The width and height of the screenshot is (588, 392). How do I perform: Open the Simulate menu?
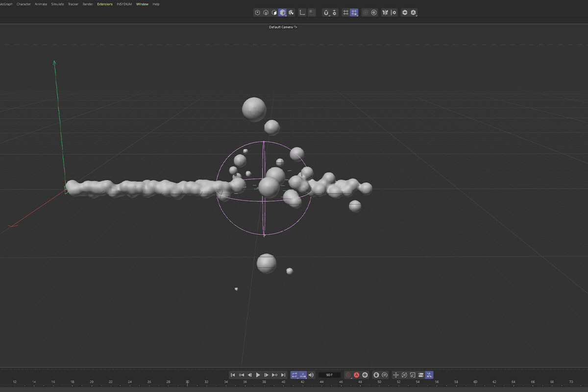point(58,4)
